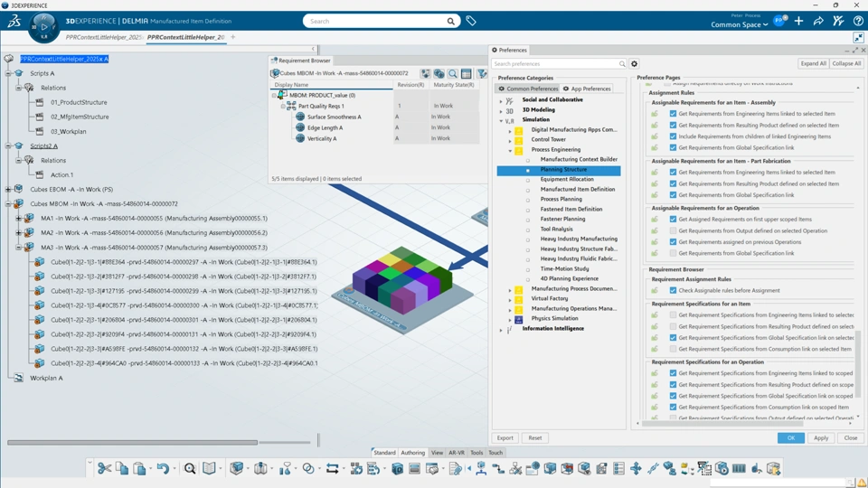
Task: Toggle Get Assigned Requirements on first upper scoped Items
Action: pyautogui.click(x=673, y=219)
